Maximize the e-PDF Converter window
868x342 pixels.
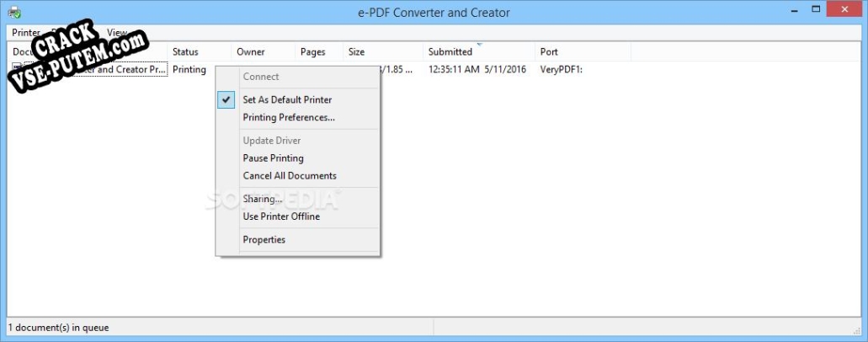[x=816, y=9]
